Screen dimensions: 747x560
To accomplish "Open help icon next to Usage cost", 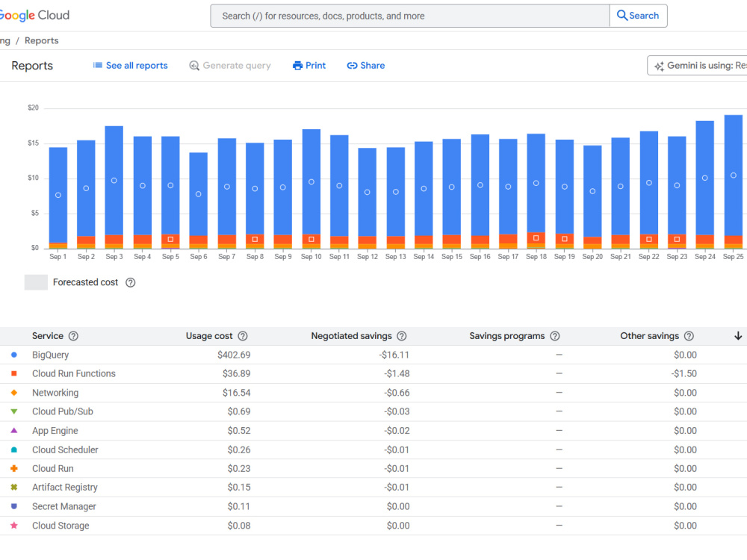I will tap(243, 336).
